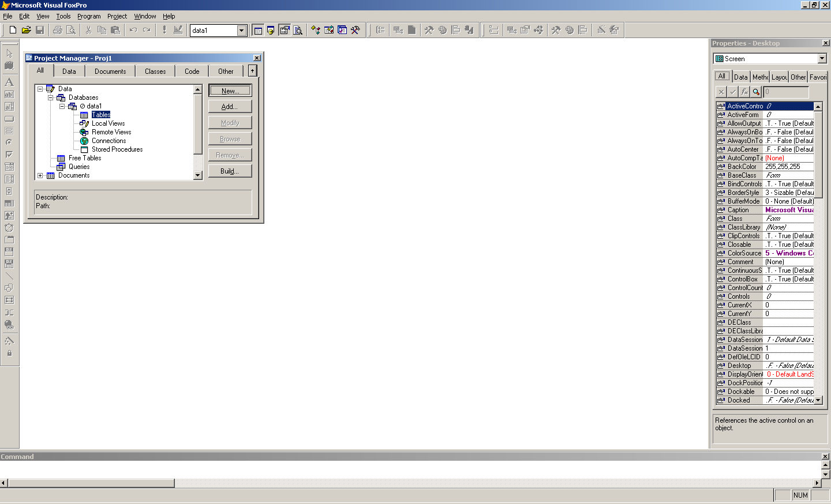Open the Task Pane toolbar icon
The image size is (831, 504).
click(342, 30)
